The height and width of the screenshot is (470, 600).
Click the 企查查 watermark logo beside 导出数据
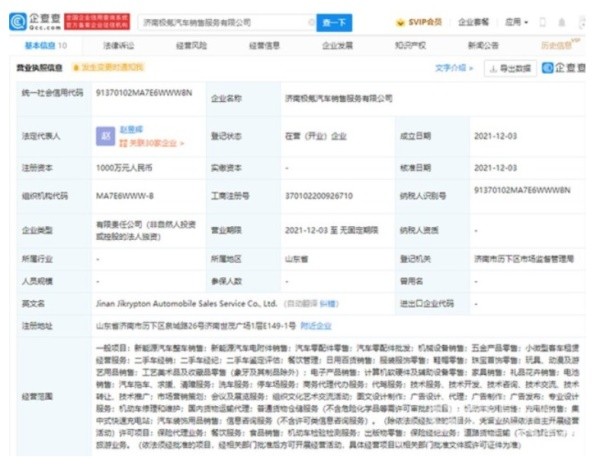tap(564, 68)
